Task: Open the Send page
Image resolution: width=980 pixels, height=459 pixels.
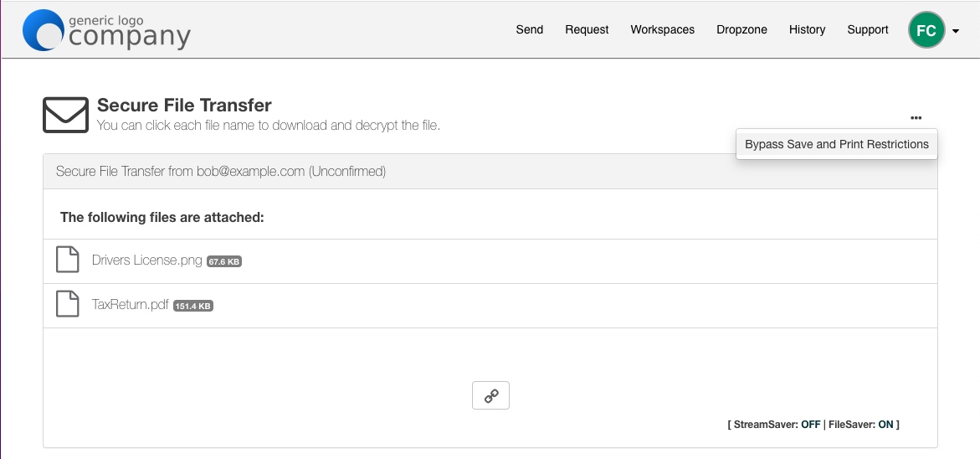Action: click(x=530, y=29)
